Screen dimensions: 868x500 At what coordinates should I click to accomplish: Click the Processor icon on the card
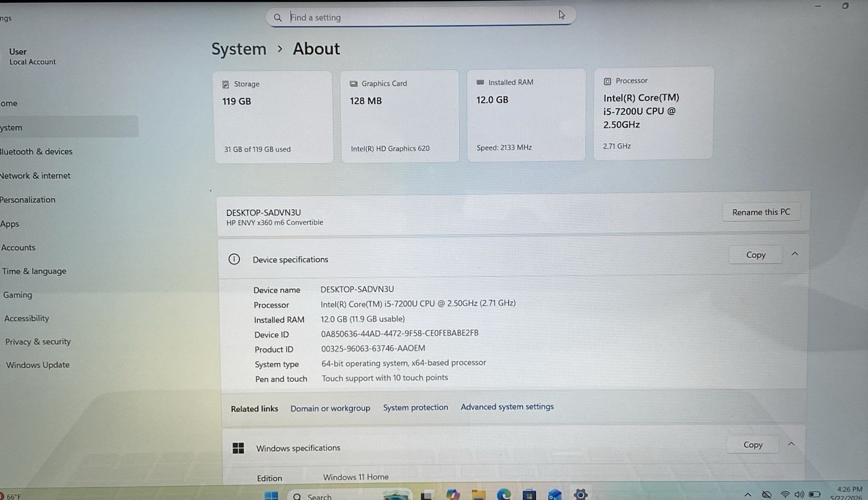click(608, 81)
